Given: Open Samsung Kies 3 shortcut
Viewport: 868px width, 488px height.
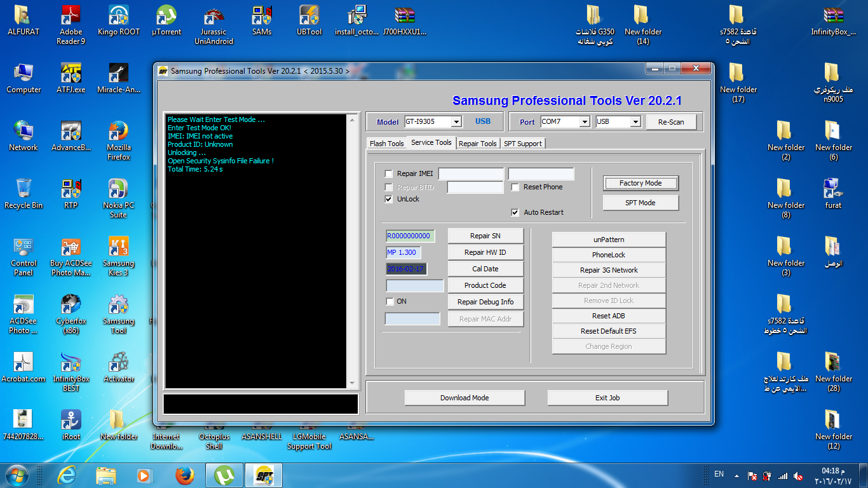Looking at the screenshot, I should click(x=118, y=255).
